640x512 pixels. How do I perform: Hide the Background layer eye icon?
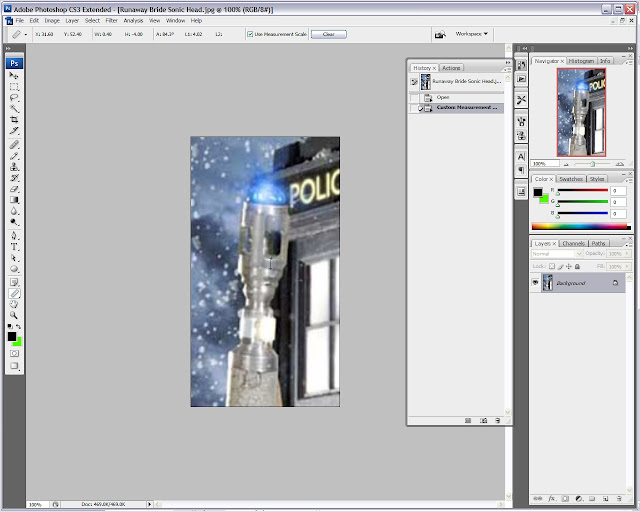(535, 283)
